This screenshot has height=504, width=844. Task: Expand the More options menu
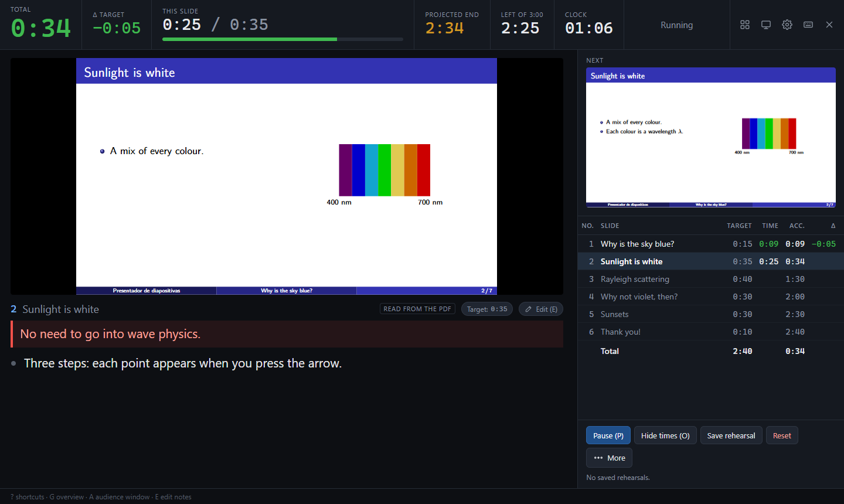coord(609,458)
